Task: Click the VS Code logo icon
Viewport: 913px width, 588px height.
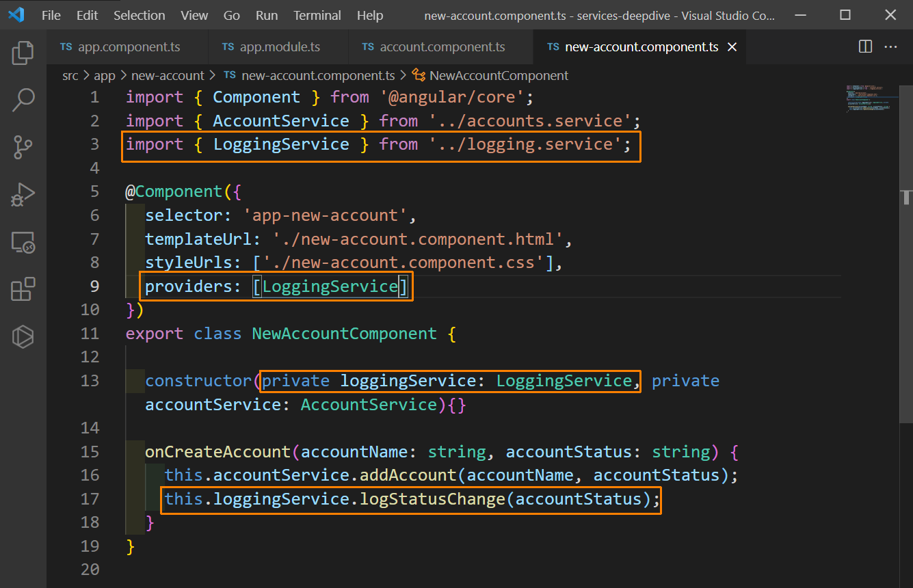Action: [16, 15]
